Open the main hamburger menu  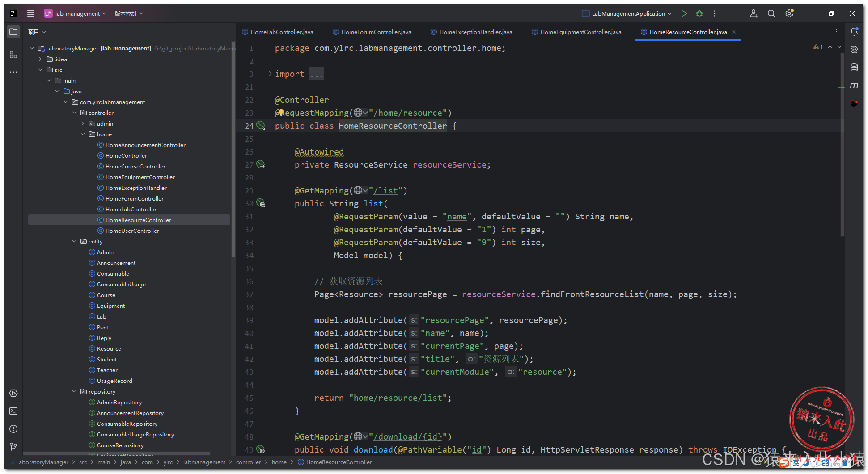[31, 13]
